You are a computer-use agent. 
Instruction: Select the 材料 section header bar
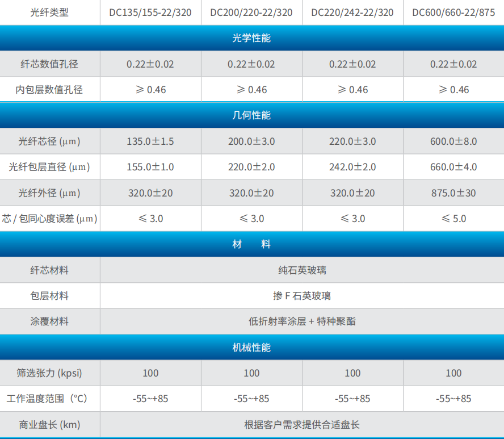tap(252, 244)
